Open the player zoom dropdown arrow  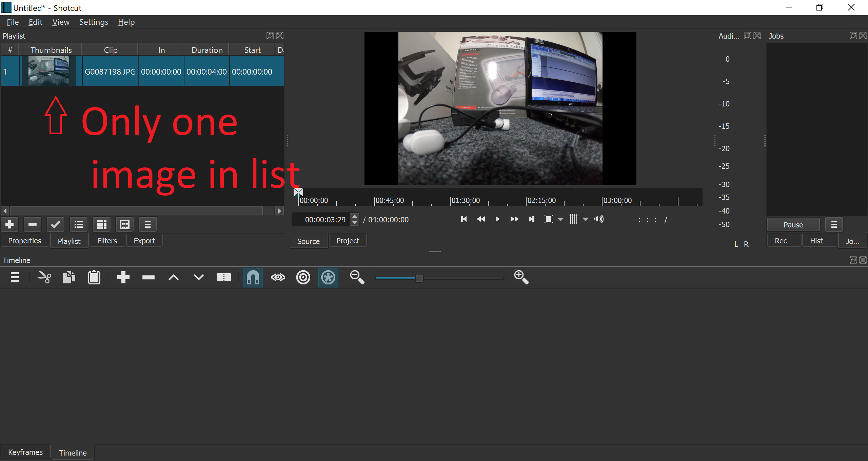[560, 220]
